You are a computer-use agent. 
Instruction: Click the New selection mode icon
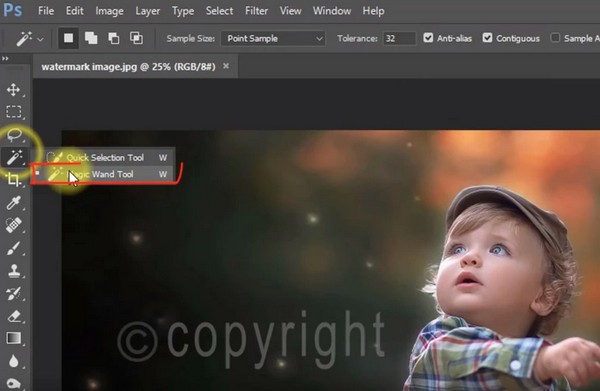pyautogui.click(x=68, y=38)
